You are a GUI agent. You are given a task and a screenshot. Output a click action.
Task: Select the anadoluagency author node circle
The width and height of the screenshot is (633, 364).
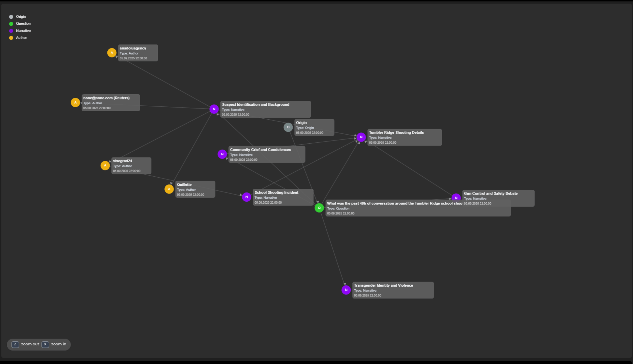point(112,53)
